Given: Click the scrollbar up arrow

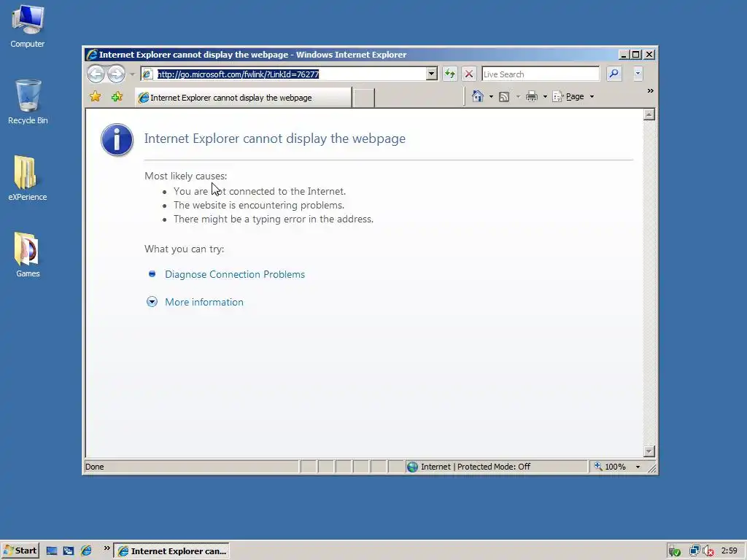Looking at the screenshot, I should tap(649, 114).
